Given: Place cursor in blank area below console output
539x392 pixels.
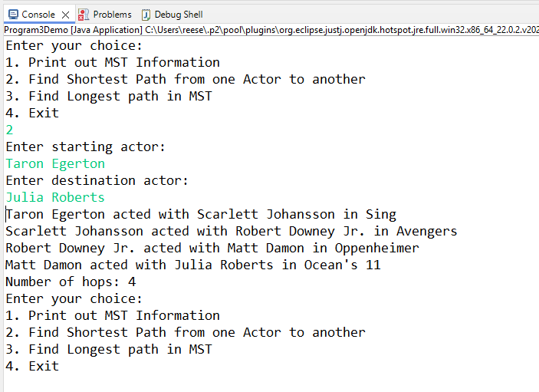Looking at the screenshot, I should pyautogui.click(x=268, y=382).
